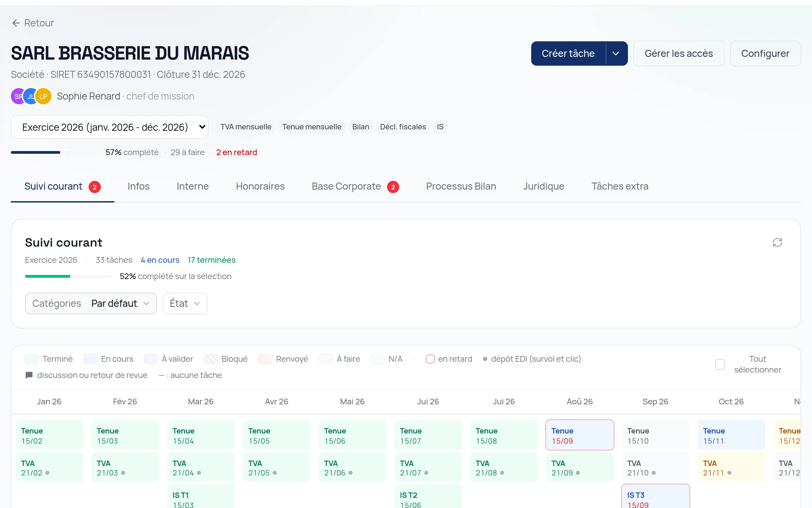Open the État filter dropdown

[185, 303]
